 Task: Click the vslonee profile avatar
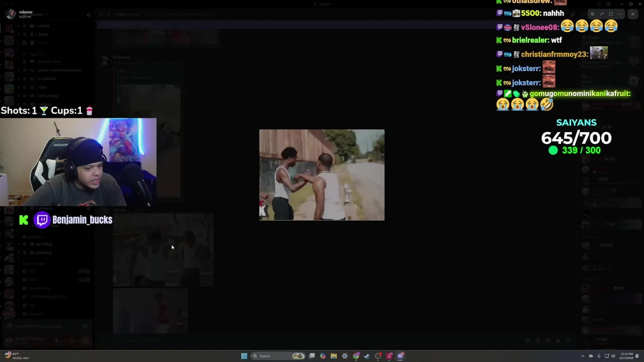pyautogui.click(x=11, y=14)
